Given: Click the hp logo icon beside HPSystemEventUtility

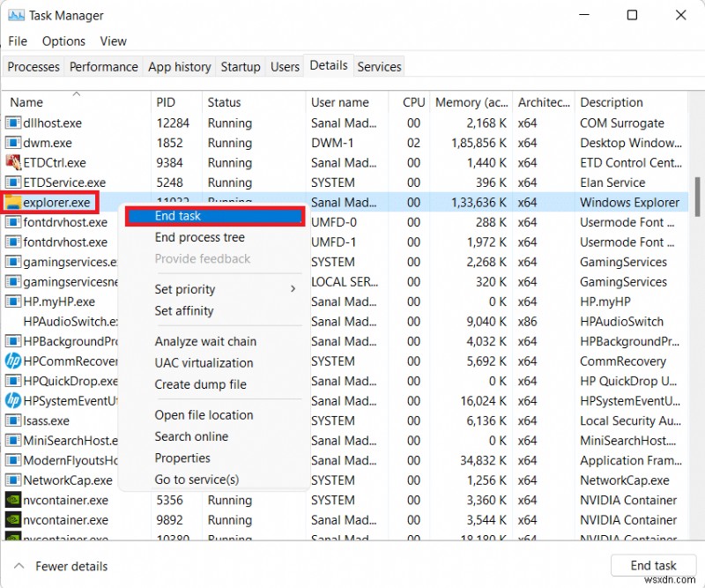Looking at the screenshot, I should [x=12, y=401].
